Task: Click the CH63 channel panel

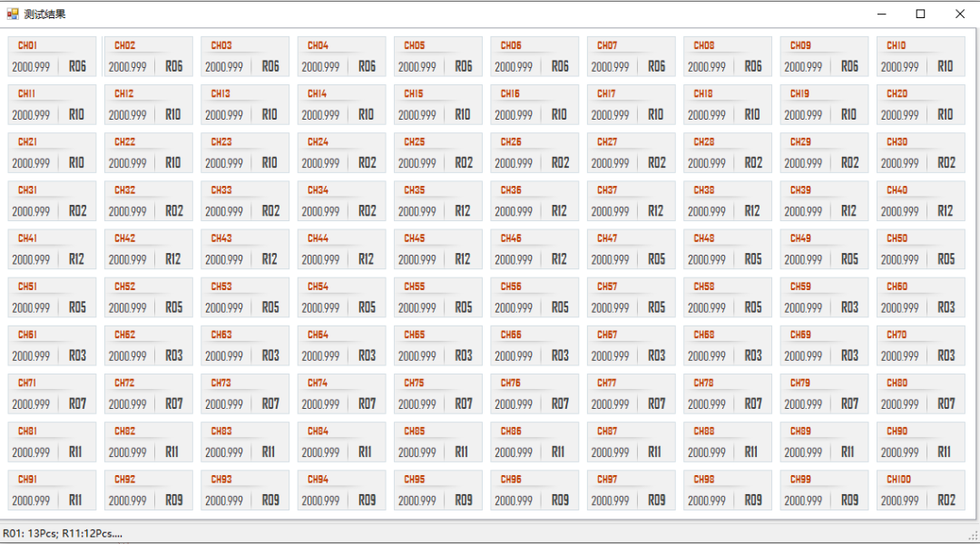Action: 245,345
